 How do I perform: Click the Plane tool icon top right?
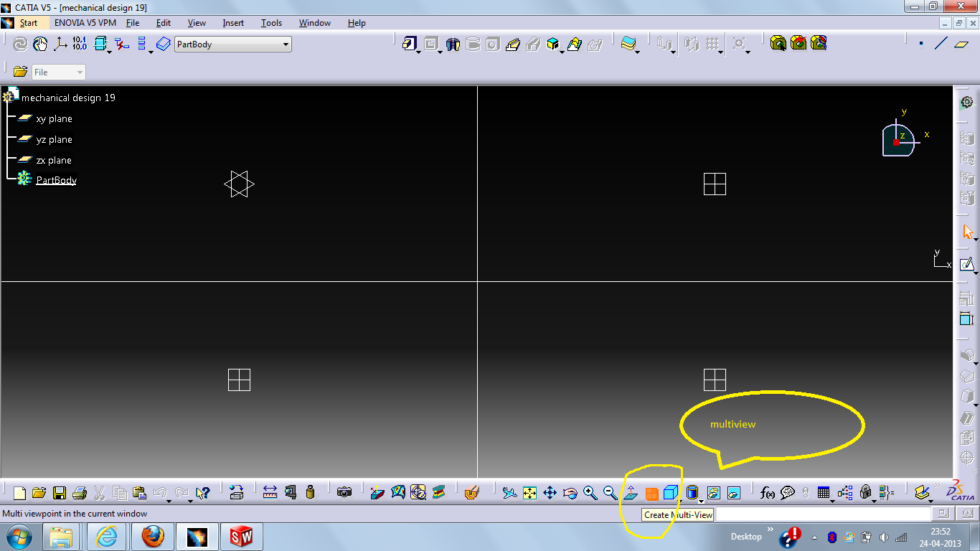(x=961, y=44)
